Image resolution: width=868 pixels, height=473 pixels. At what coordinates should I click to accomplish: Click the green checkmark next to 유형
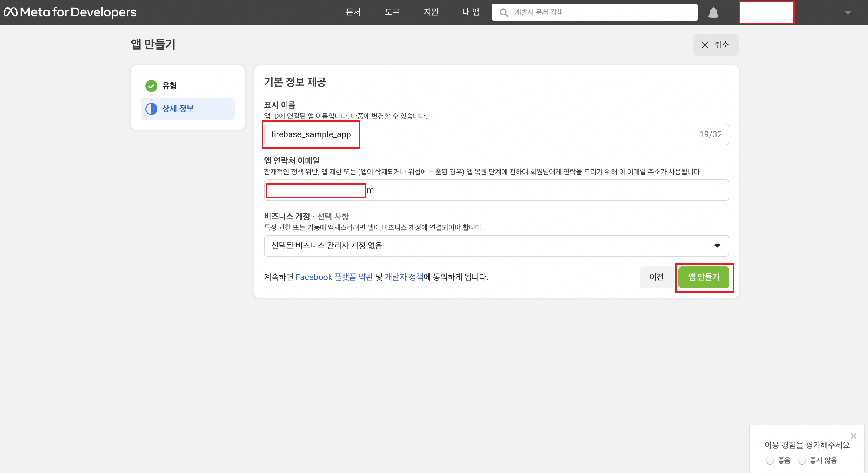151,86
